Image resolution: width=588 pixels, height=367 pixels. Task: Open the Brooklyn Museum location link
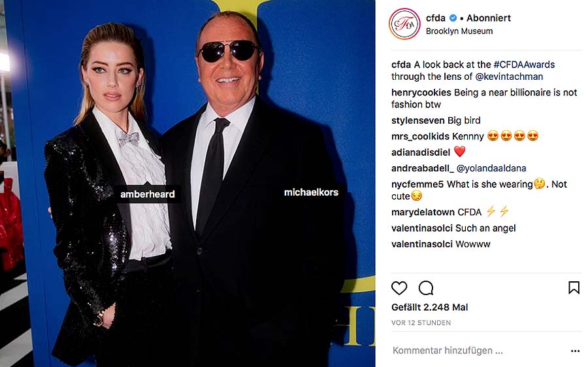tap(459, 31)
